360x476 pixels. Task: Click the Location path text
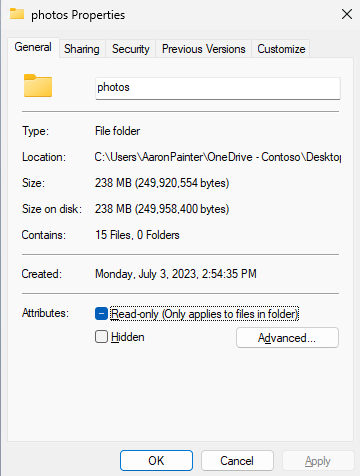click(x=218, y=157)
